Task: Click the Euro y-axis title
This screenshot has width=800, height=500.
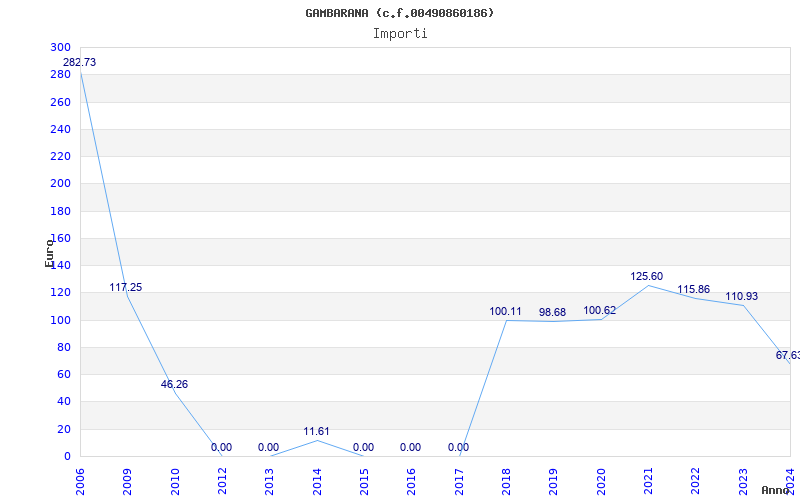Action: tap(49, 253)
